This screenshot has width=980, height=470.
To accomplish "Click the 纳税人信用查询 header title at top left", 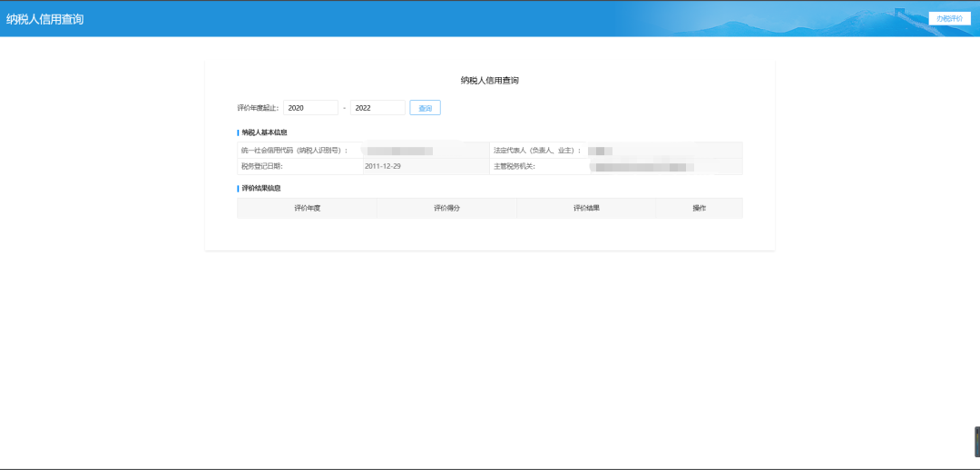I will (45, 19).
